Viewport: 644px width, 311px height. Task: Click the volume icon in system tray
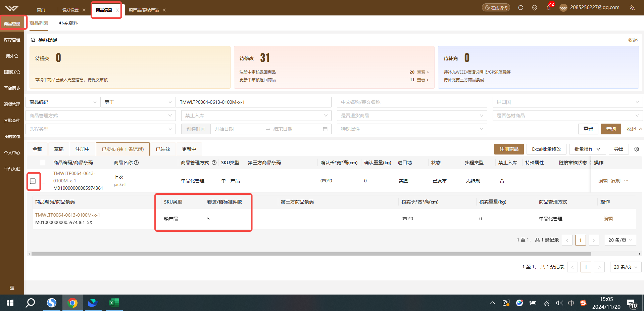pos(559,303)
